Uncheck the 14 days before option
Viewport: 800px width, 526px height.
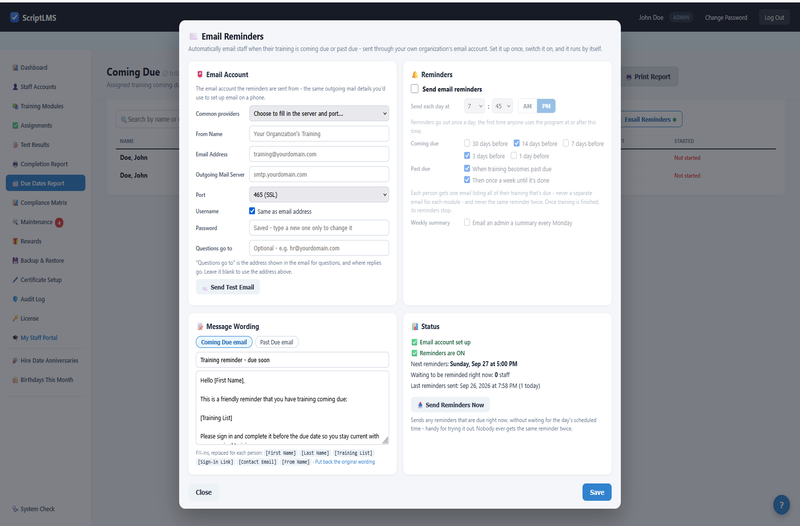517,143
